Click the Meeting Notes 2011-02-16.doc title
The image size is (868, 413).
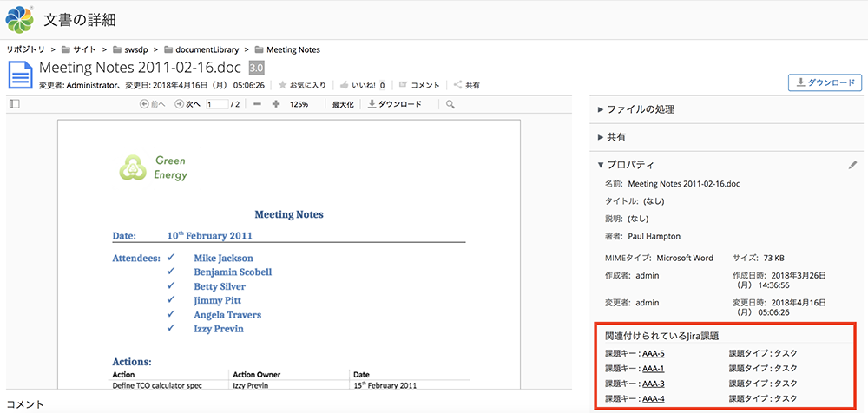coord(140,68)
